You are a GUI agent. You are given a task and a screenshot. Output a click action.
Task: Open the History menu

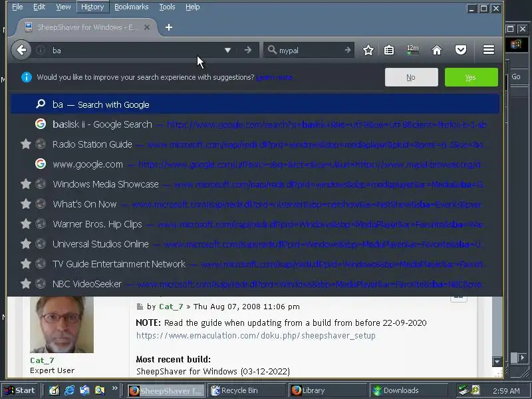tap(92, 7)
